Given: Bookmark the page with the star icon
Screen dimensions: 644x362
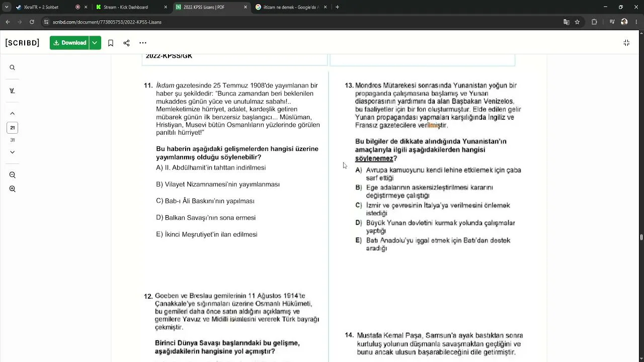Looking at the screenshot, I should tap(577, 22).
